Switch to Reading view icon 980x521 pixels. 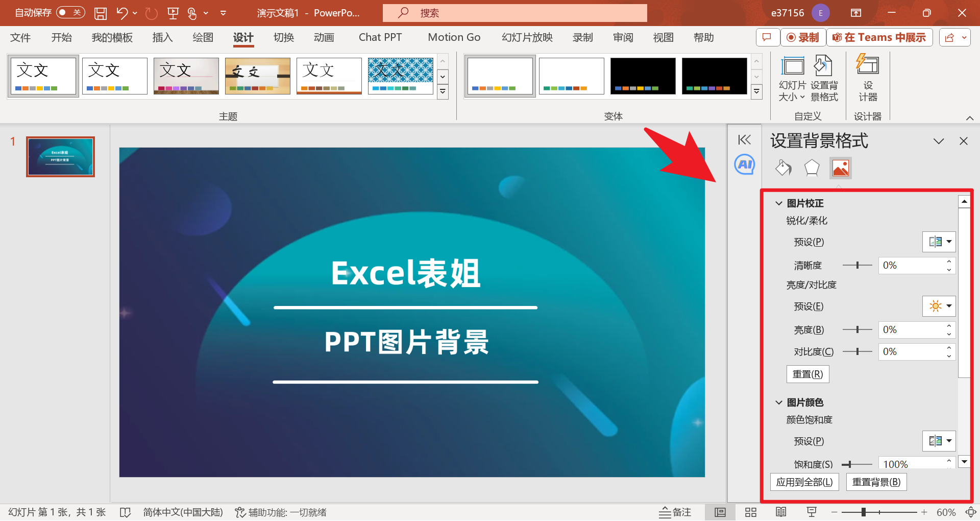pos(781,512)
